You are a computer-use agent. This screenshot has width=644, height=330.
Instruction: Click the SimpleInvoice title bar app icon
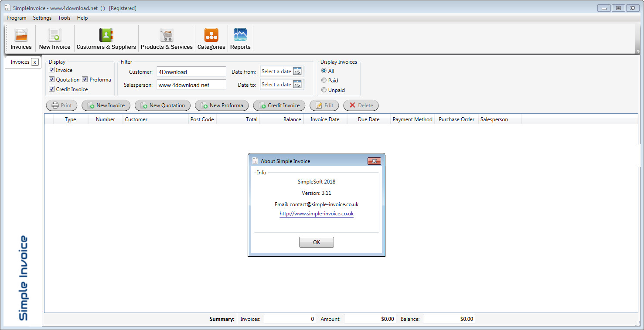pyautogui.click(x=7, y=8)
